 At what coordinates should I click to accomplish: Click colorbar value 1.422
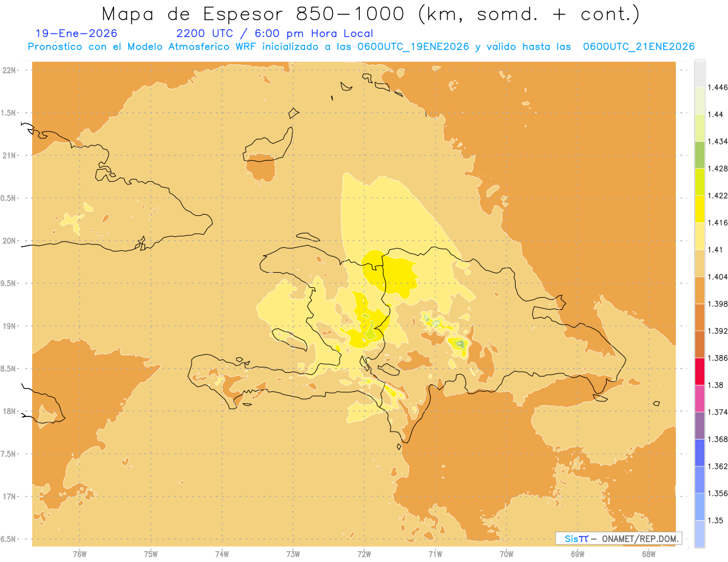pos(718,196)
